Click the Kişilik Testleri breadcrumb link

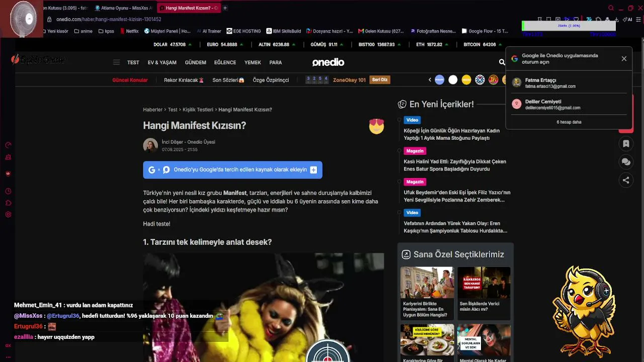coord(198,110)
